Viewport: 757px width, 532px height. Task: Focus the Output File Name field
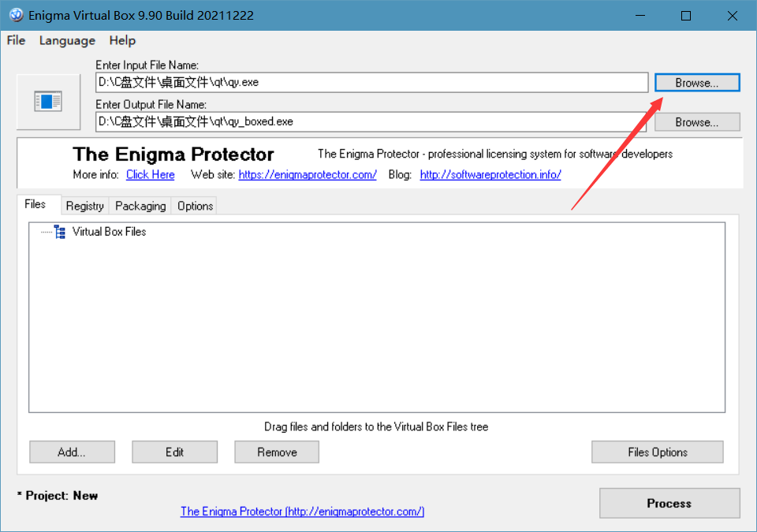(x=371, y=121)
